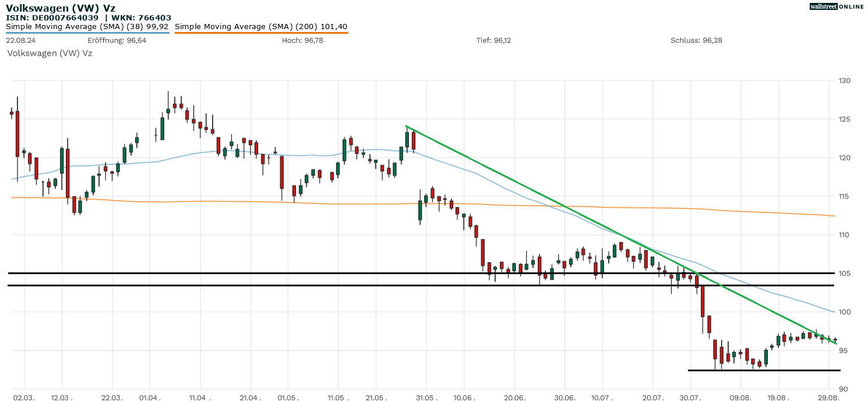
Task: Click the wallstreet ONLINE logo
Action: coord(837,6)
